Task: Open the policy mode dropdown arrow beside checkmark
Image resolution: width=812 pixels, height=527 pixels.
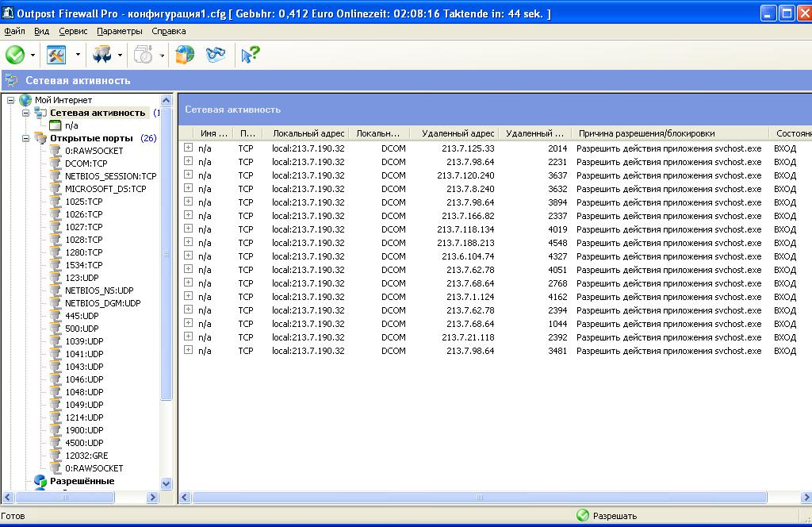Action: 33,55
